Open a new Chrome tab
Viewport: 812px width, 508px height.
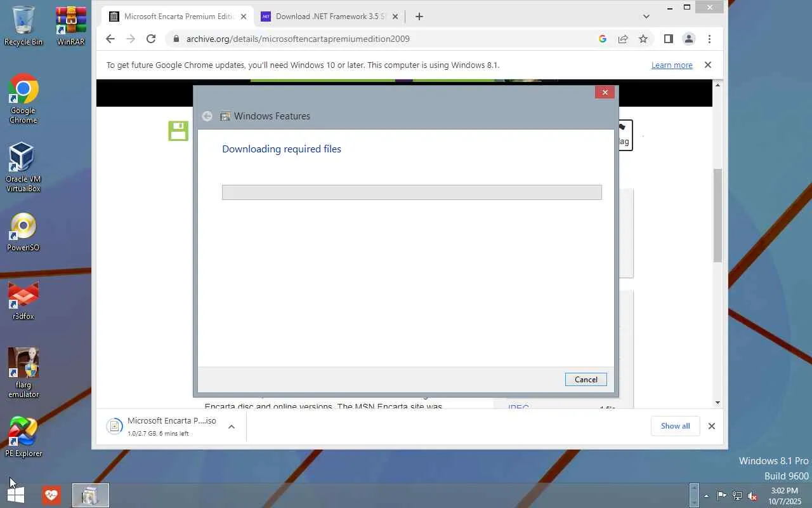pos(419,17)
